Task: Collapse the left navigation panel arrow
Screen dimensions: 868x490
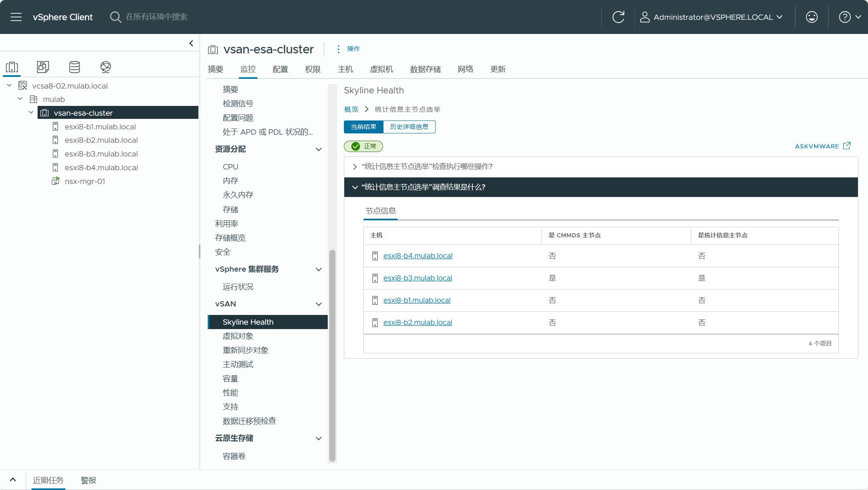Action: [x=191, y=43]
